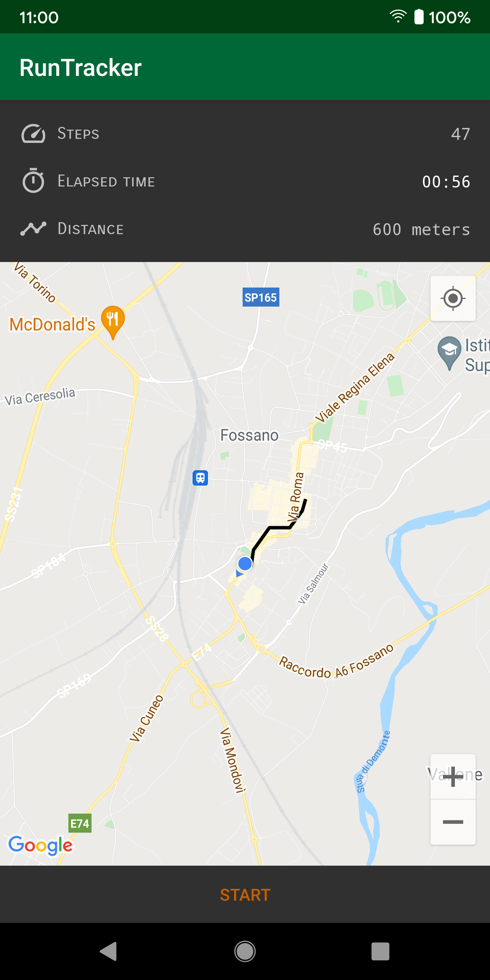Click the steps speedometer icon
Screen dimensions: 490x980
pyautogui.click(x=33, y=133)
